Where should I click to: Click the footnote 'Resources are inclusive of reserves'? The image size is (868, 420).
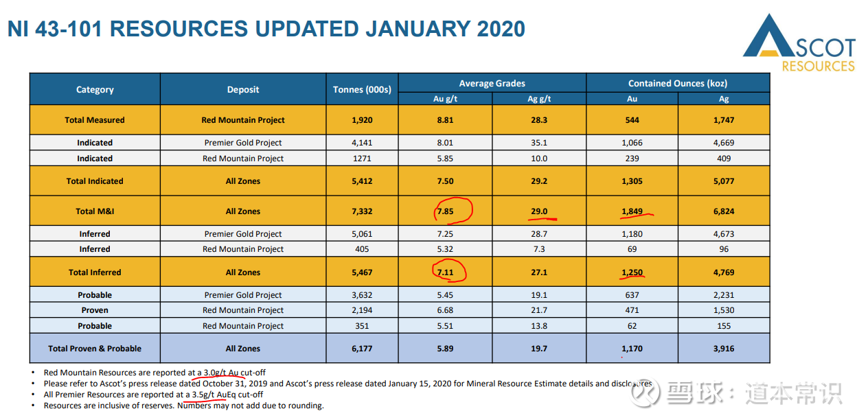[183, 406]
